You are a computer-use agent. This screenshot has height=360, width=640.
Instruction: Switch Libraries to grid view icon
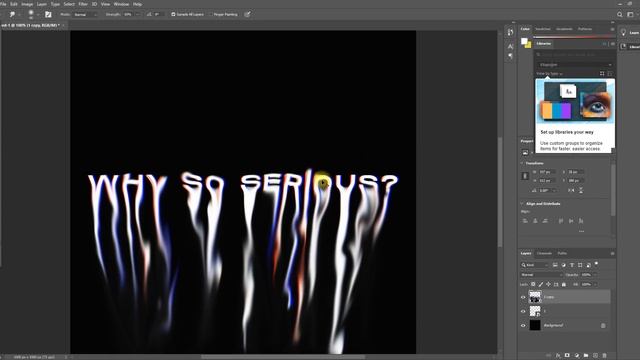pyautogui.click(x=602, y=74)
